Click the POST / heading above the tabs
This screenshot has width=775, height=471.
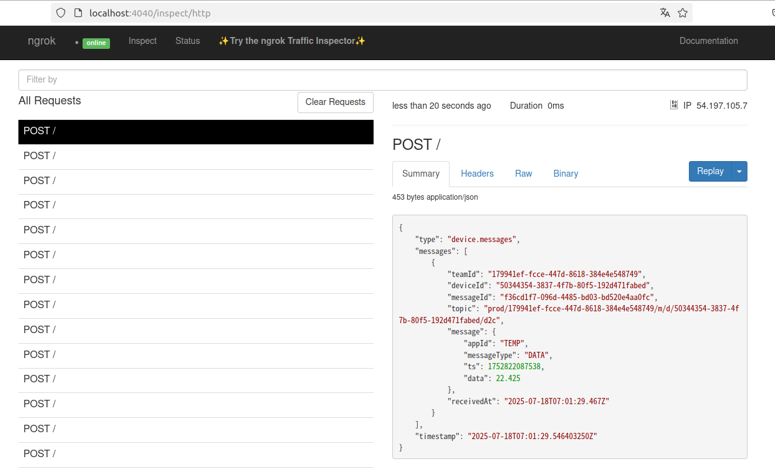(x=416, y=145)
